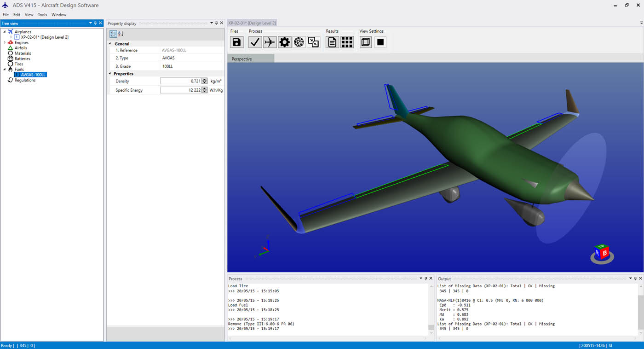Expand the XP-02-01 tree node arrow
644x349 pixels.
click(x=11, y=37)
